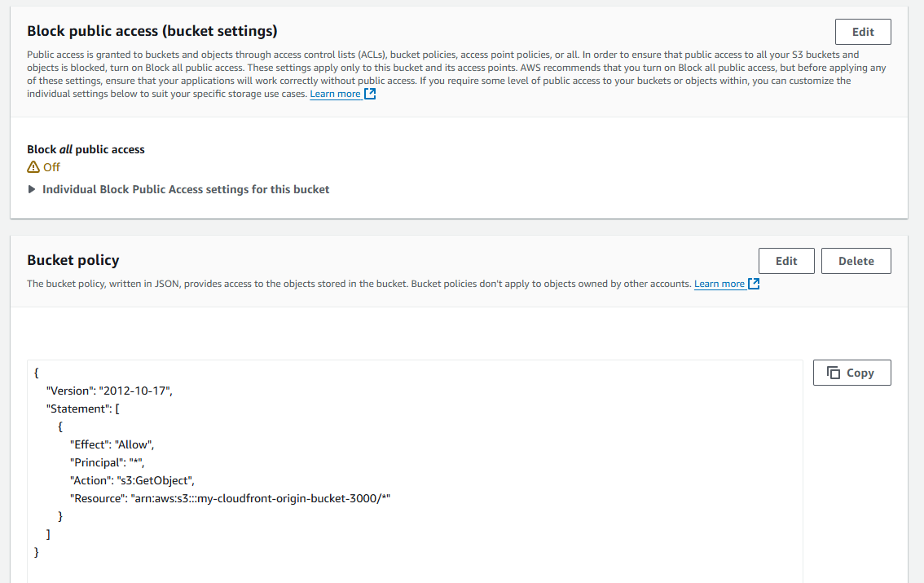Click the warning triangle icon next to Off

click(32, 166)
